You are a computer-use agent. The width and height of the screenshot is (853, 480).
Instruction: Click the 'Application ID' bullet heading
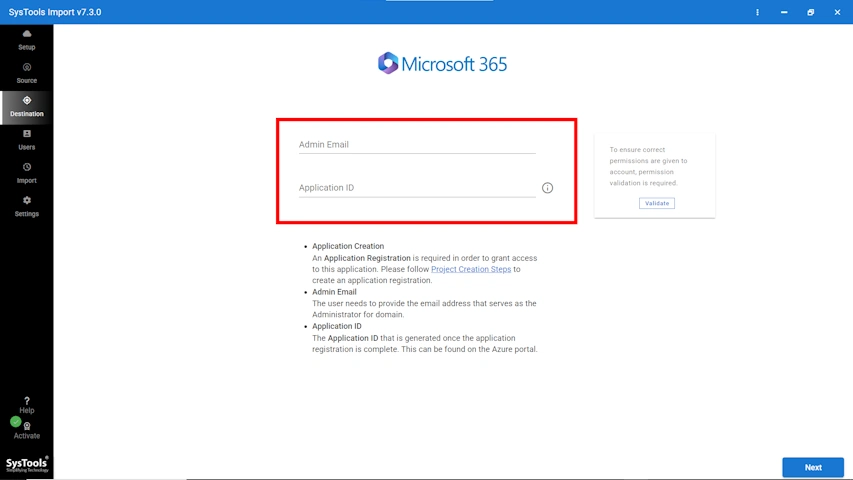(x=336, y=326)
